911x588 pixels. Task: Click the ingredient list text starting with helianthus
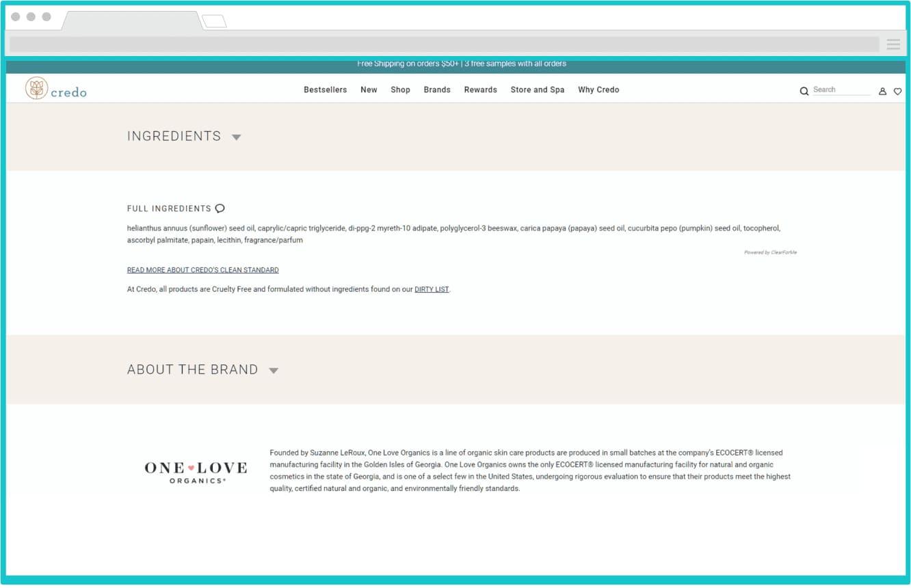pyautogui.click(x=453, y=234)
